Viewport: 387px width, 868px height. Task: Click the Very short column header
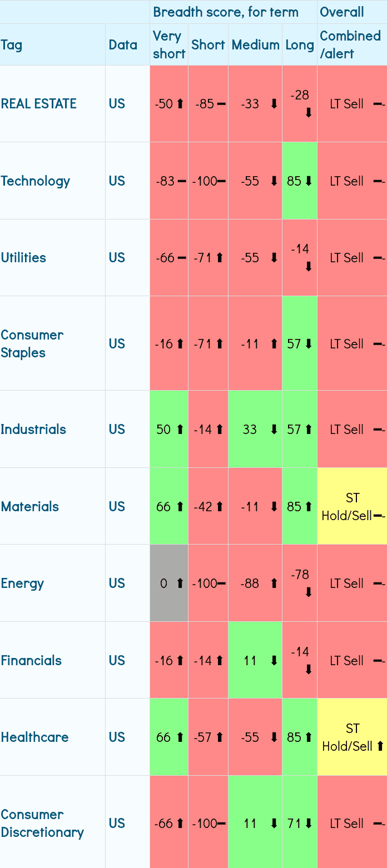click(x=168, y=44)
